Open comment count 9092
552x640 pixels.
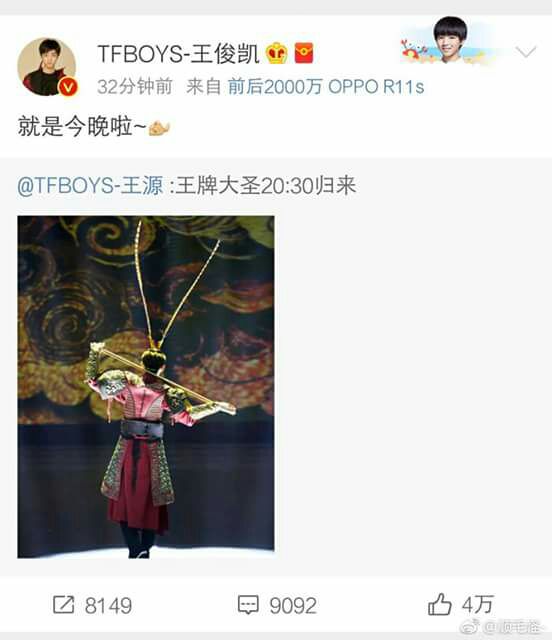tap(293, 606)
